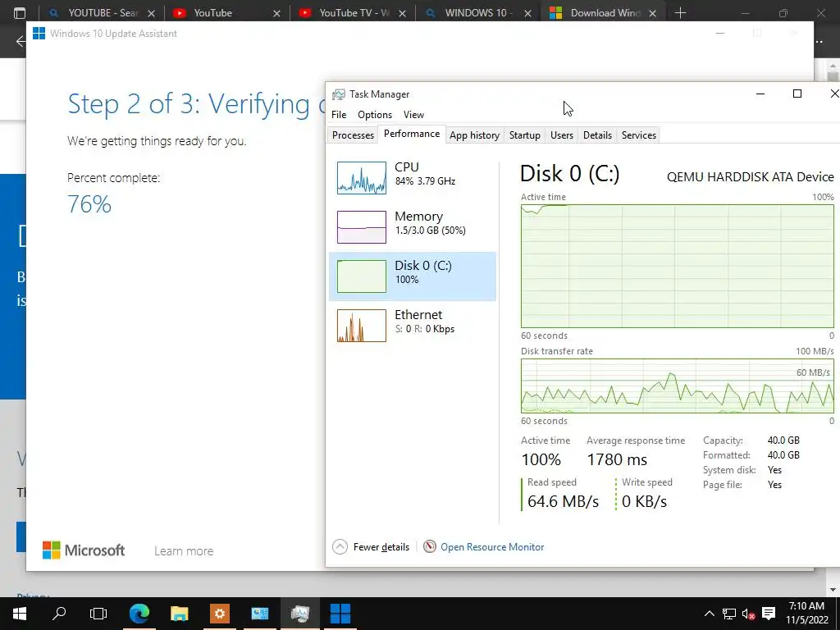Switch to the Processes tab

tap(353, 135)
